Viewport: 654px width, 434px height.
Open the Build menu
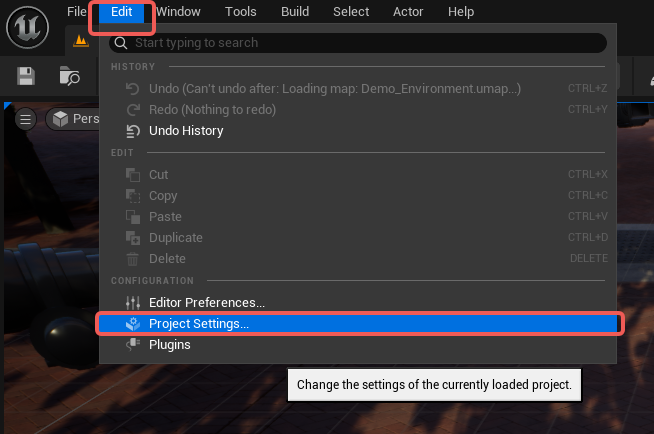tap(295, 12)
